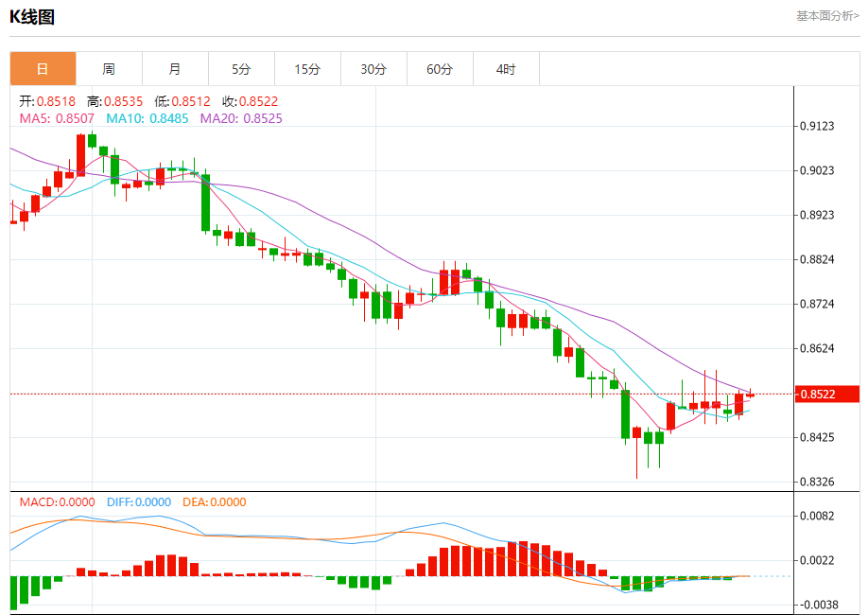Open the 4时 timeframe tab
The height and width of the screenshot is (615, 868).
[x=506, y=69]
